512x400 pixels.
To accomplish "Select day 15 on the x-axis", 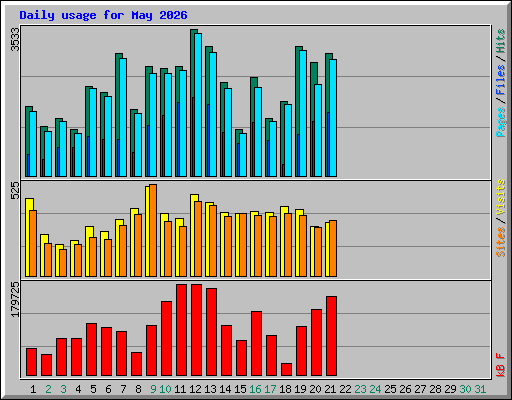I will [240, 389].
